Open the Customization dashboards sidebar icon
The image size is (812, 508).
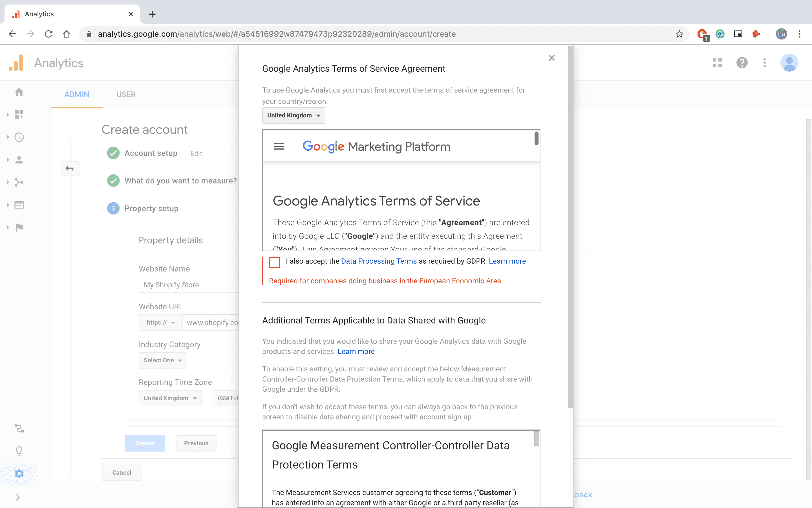pyautogui.click(x=19, y=115)
